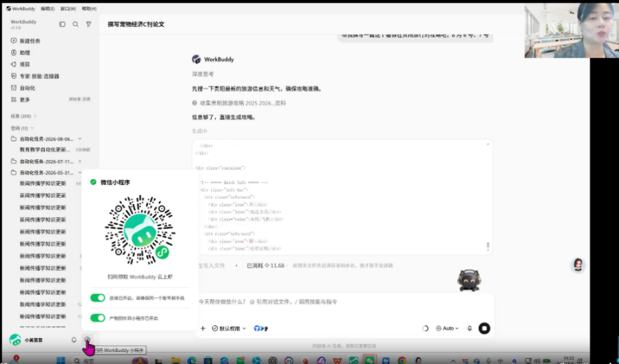619x364 pixels.
Task: Click the globe icon before 收集贵阳旅游攻略
Action: pyautogui.click(x=195, y=103)
